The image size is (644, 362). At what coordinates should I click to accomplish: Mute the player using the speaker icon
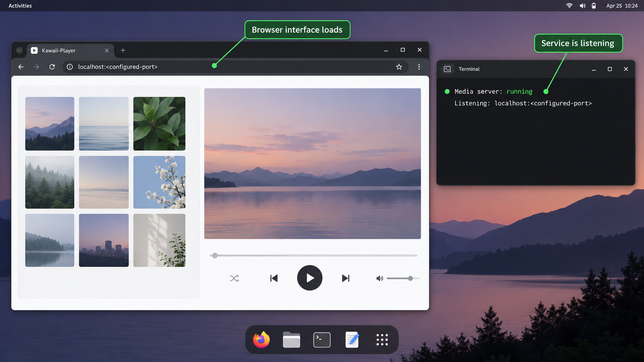379,278
